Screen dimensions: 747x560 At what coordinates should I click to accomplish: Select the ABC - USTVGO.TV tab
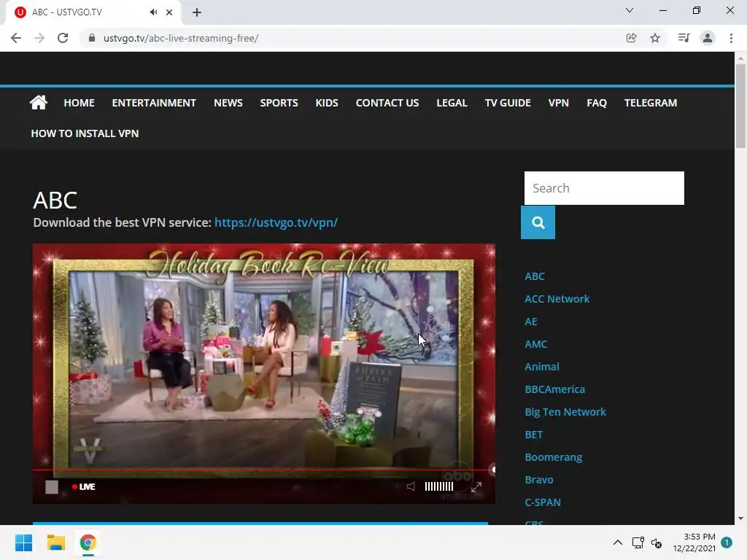point(93,12)
